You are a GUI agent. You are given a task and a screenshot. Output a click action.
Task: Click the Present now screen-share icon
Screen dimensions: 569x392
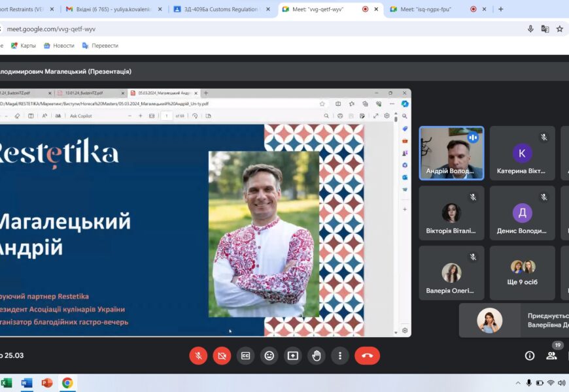click(x=292, y=355)
